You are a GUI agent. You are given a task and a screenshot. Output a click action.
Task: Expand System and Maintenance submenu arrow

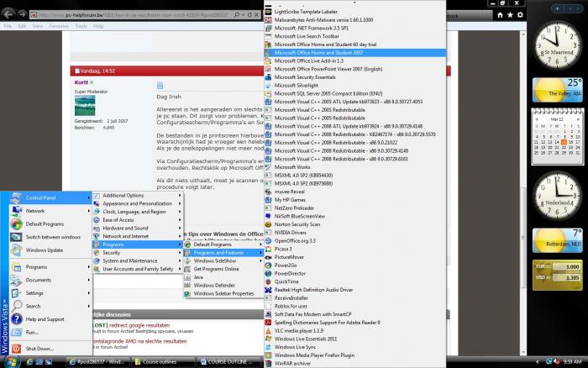180,261
